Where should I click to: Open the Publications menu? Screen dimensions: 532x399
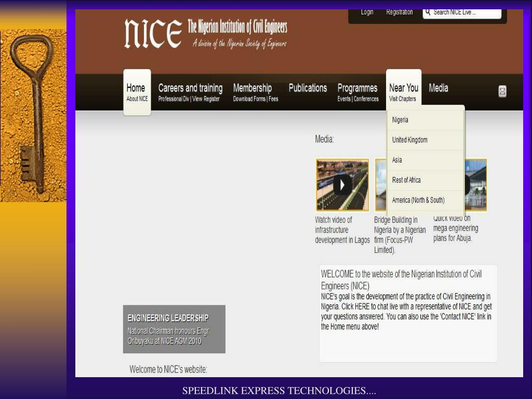click(x=308, y=88)
